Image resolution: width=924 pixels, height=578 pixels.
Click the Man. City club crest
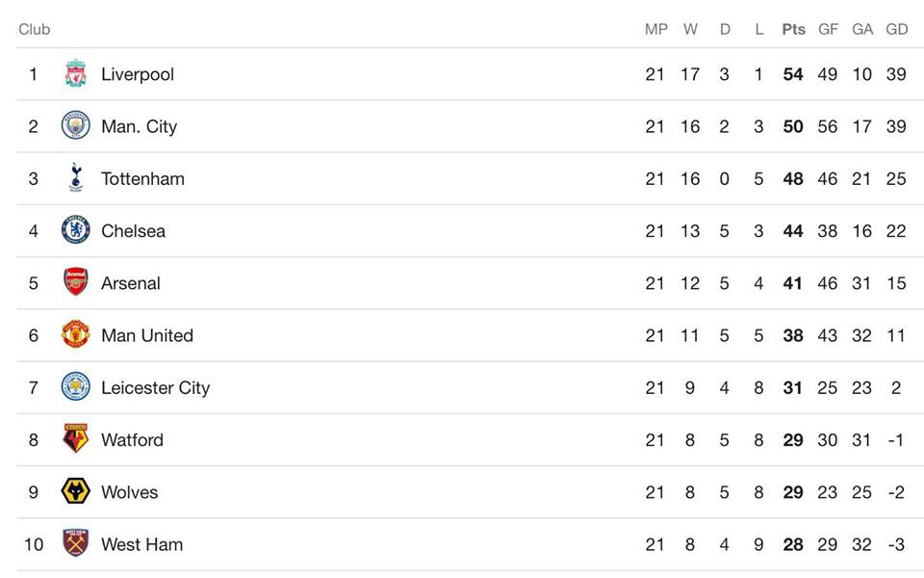click(75, 125)
